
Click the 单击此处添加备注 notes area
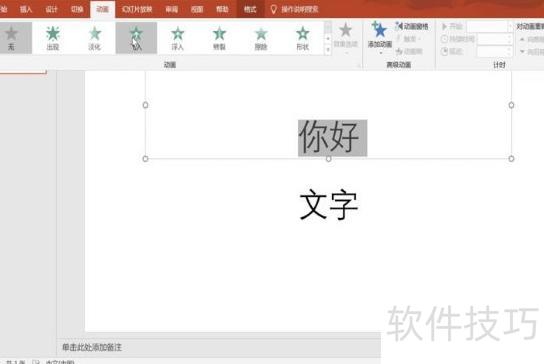pos(92,347)
